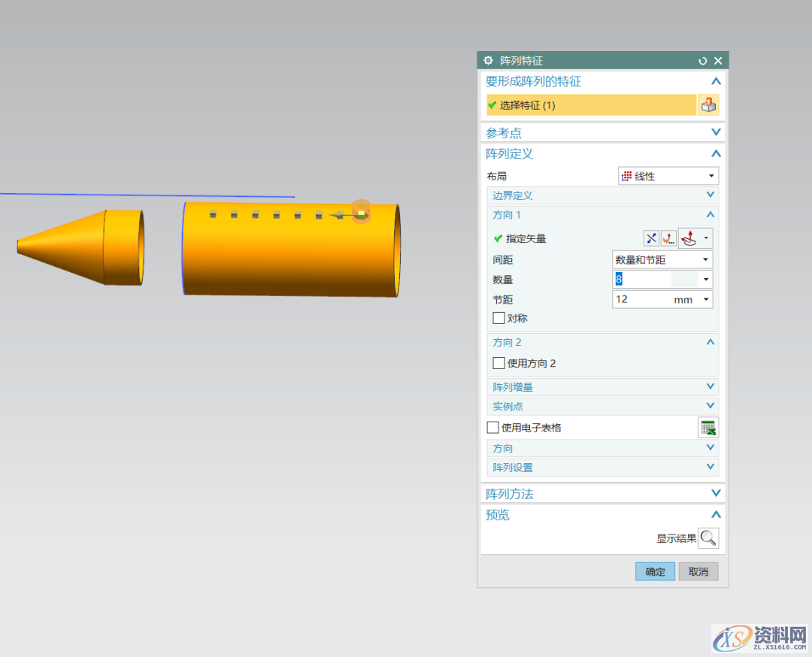Click the show result magnifier icon
The height and width of the screenshot is (657, 812).
pyautogui.click(x=708, y=538)
